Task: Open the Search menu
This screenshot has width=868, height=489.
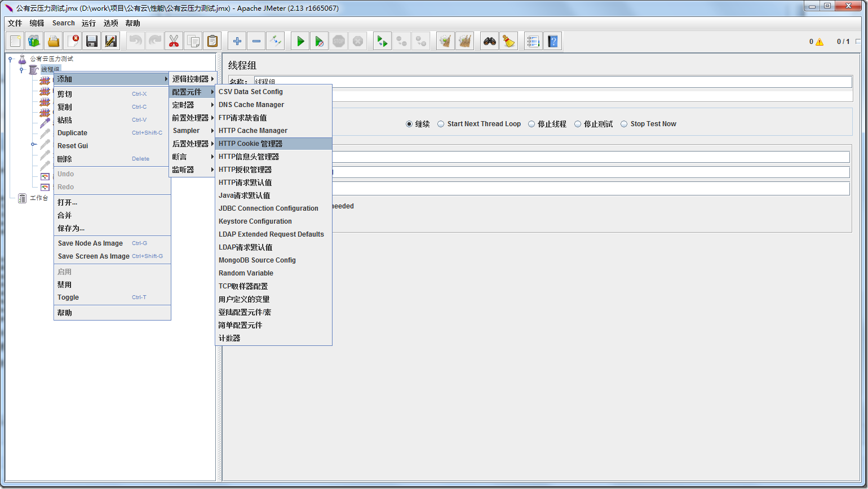Action: [63, 23]
